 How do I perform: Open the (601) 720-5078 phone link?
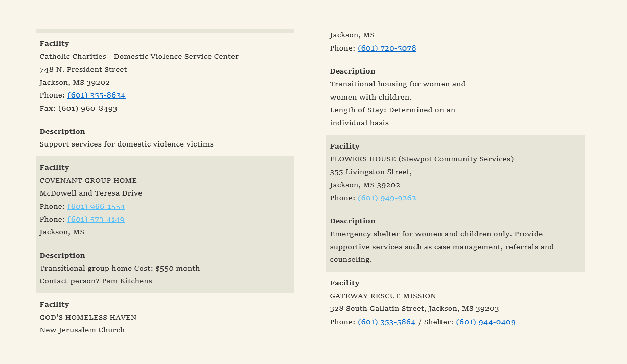click(387, 48)
